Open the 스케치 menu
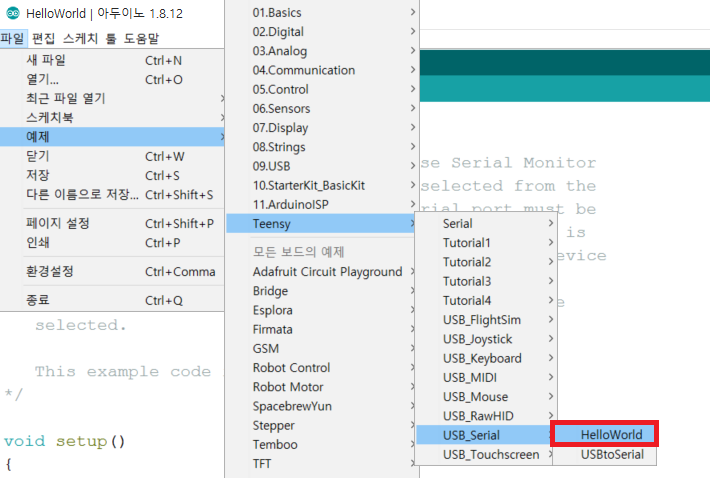 [x=80, y=38]
